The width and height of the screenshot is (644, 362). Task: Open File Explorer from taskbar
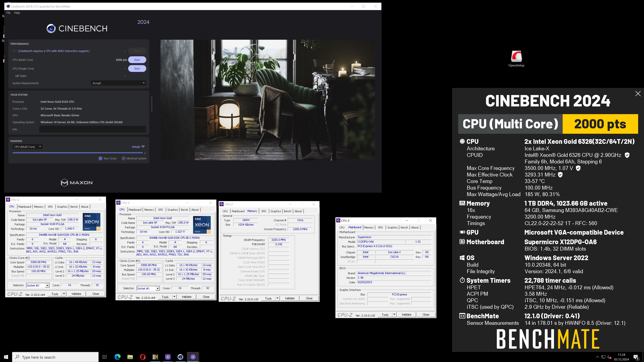coord(130,357)
